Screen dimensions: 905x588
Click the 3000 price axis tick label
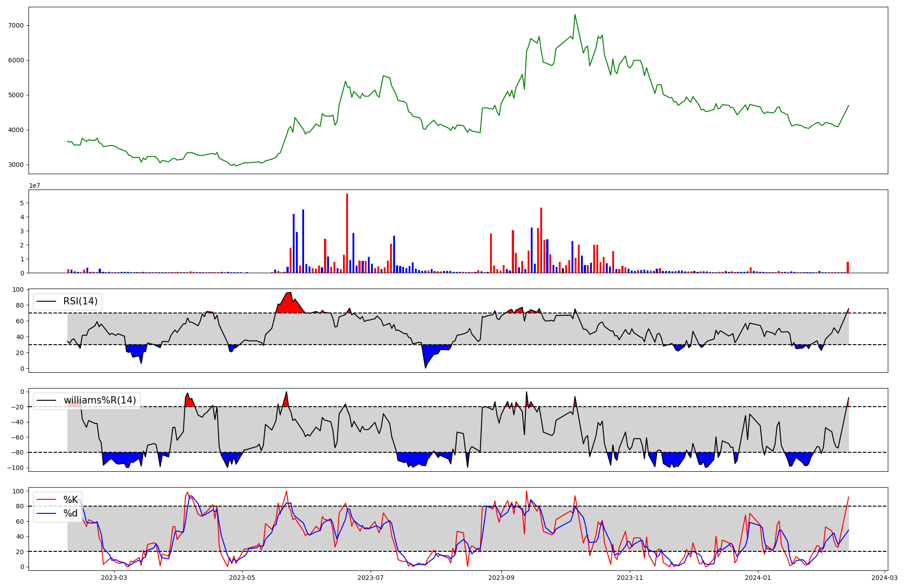17,165
